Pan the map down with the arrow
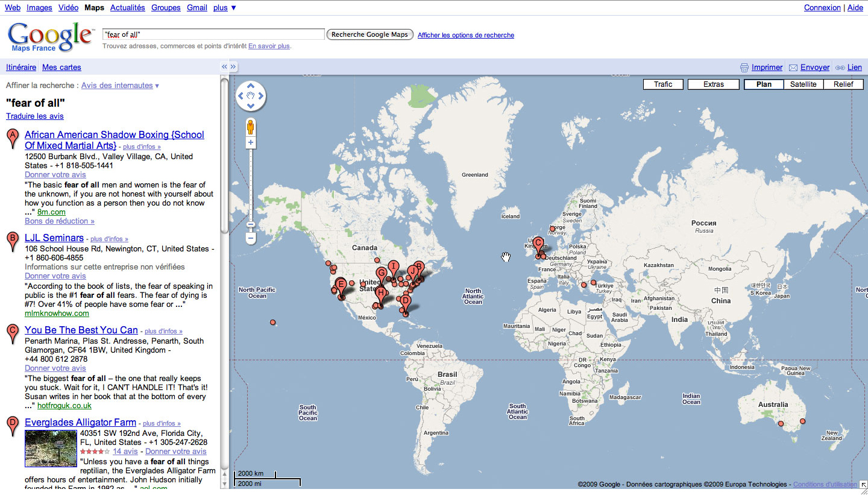The image size is (868, 495). [x=251, y=106]
